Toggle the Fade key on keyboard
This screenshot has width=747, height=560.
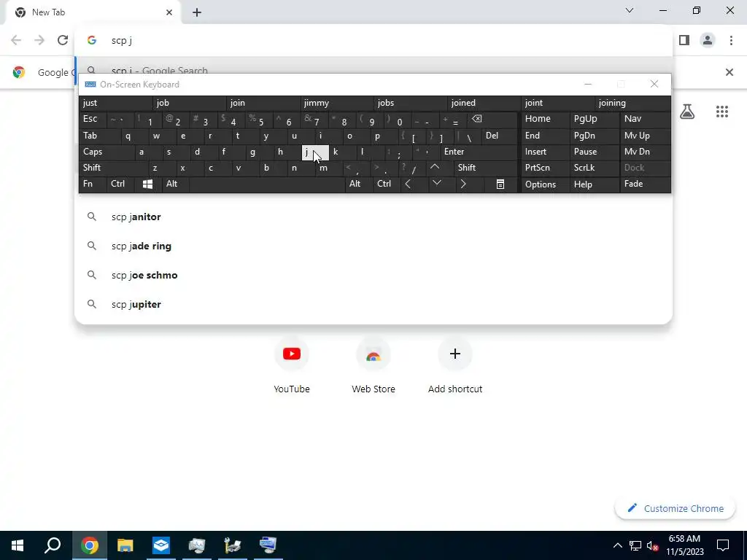645,184
